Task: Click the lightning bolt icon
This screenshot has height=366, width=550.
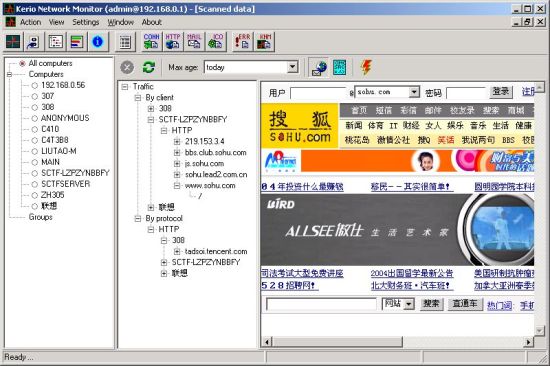Action: 366,67
